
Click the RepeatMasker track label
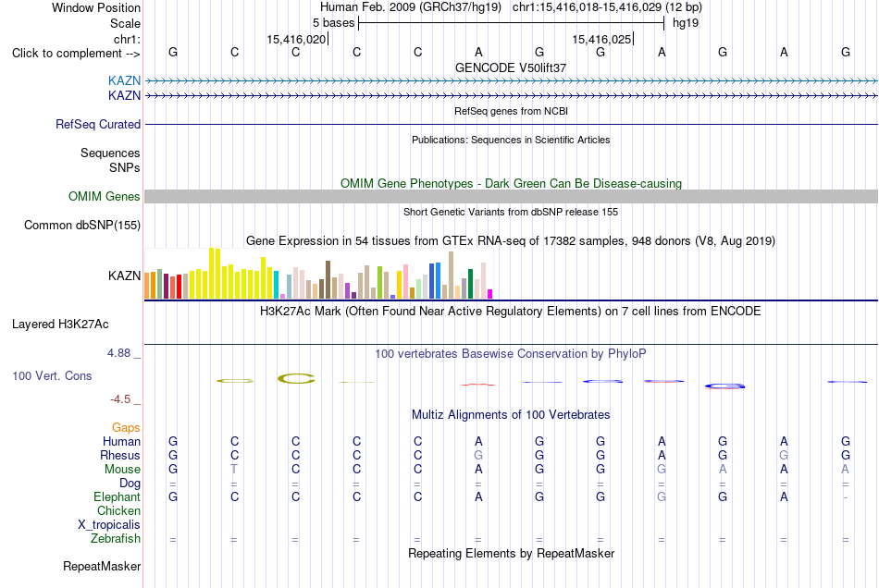[102, 566]
